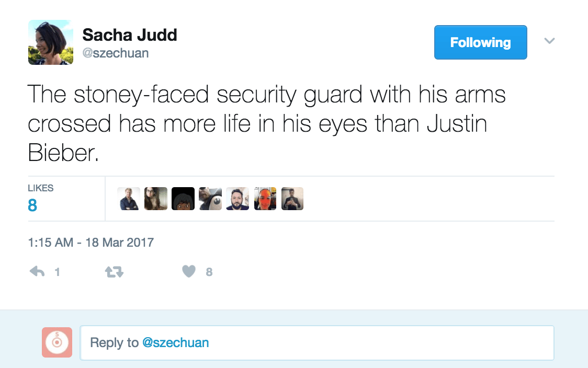View the list of 8 likes
Image resolution: width=588 pixels, height=368 pixels.
[32, 205]
